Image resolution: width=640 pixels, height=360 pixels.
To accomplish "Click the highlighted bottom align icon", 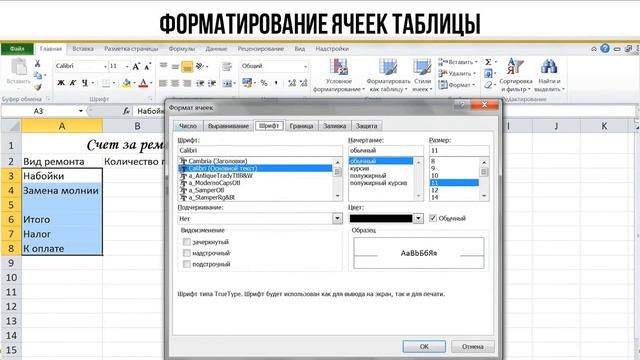I will click(x=187, y=67).
